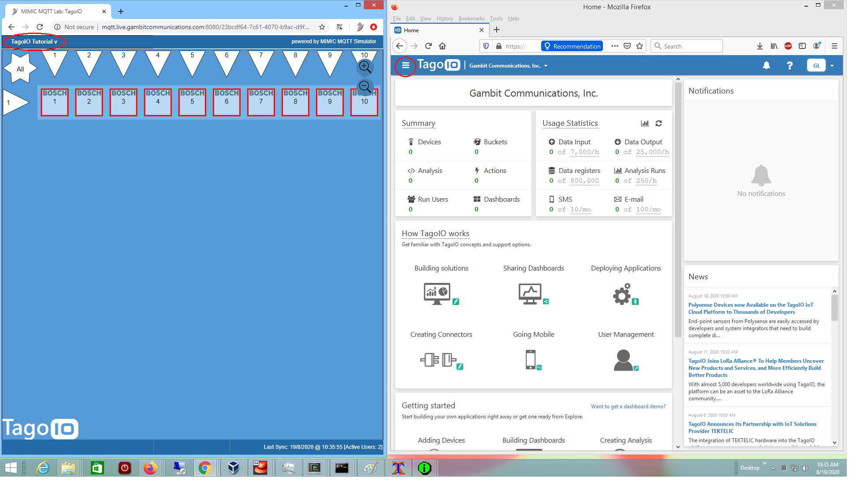Open the Windows Start button
The width and height of the screenshot is (868, 489).
(11, 468)
